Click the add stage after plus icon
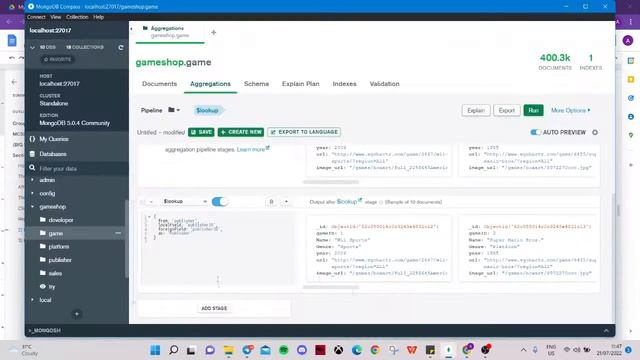Screen dimensions: 640x360 coord(286,202)
